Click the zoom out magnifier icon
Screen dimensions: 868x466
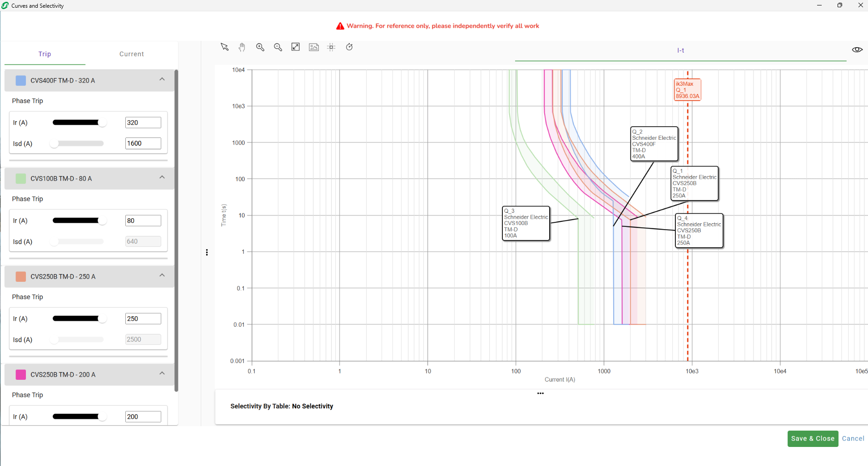point(278,47)
